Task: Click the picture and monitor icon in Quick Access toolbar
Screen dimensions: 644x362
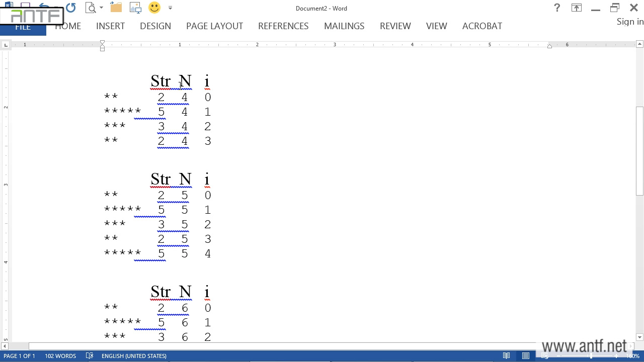Action: (x=135, y=8)
